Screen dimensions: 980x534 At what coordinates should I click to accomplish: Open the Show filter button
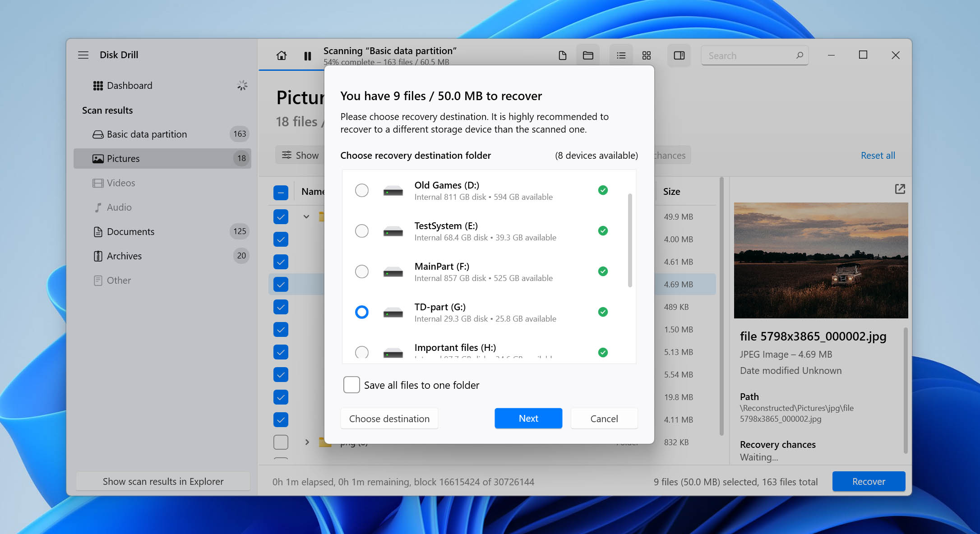[x=300, y=156]
